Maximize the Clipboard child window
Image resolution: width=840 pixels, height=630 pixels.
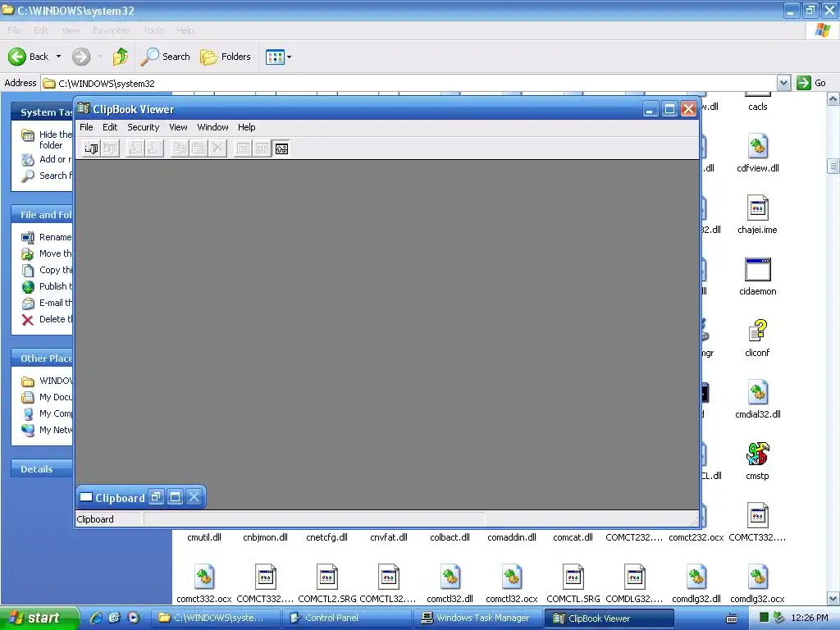click(176, 497)
